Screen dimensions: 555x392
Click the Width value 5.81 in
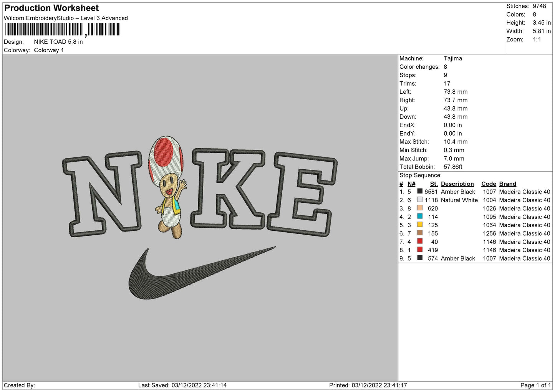[542, 31]
